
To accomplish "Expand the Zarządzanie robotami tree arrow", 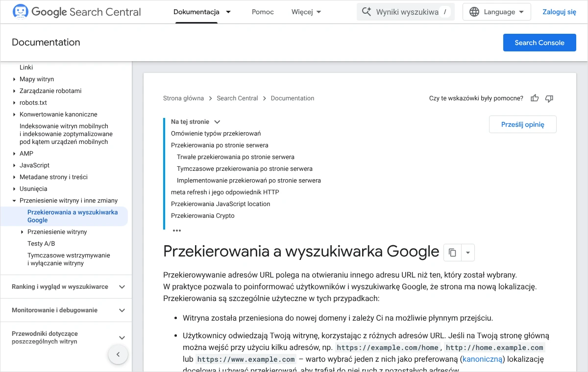I will click(14, 91).
